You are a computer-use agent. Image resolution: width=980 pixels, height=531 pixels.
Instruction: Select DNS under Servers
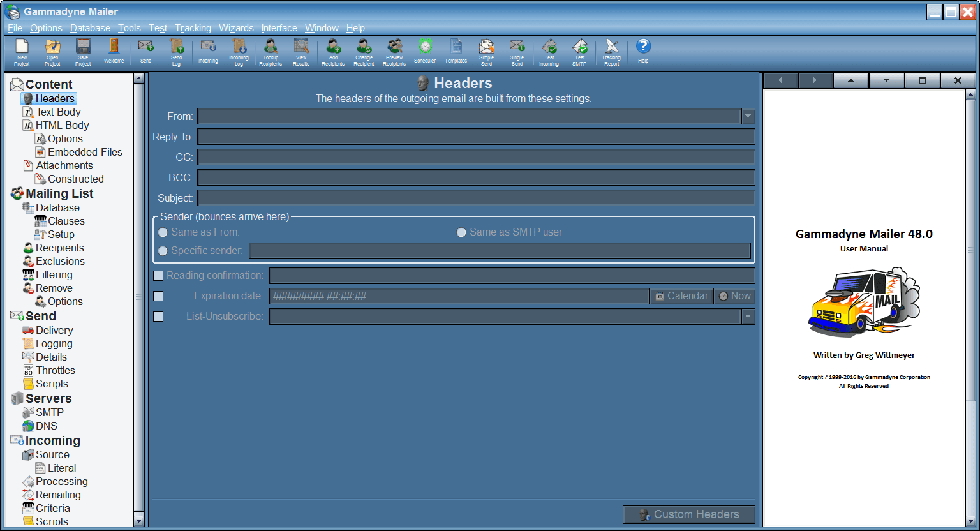pos(46,426)
